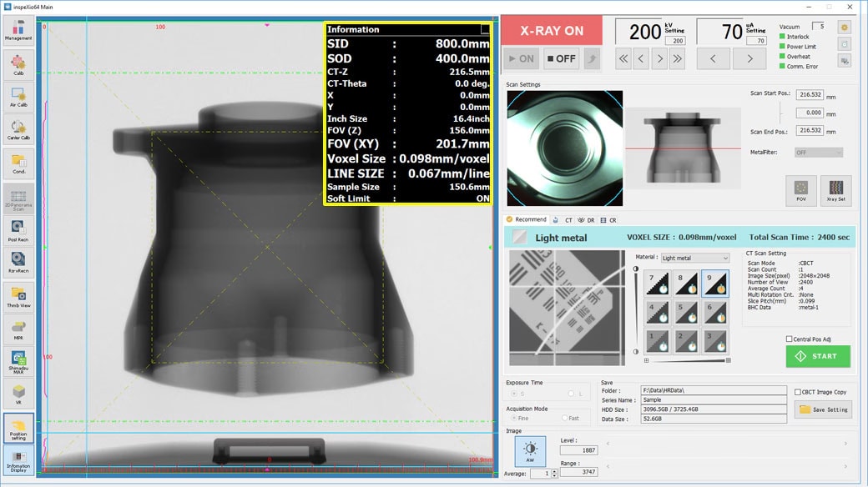The width and height of the screenshot is (868, 487).
Task: Enable the Central Pos Adj checkbox
Action: pos(790,339)
